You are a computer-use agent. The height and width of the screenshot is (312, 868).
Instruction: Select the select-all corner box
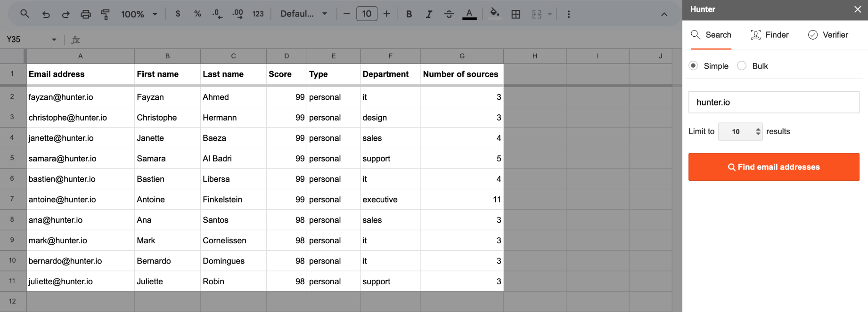[12, 56]
